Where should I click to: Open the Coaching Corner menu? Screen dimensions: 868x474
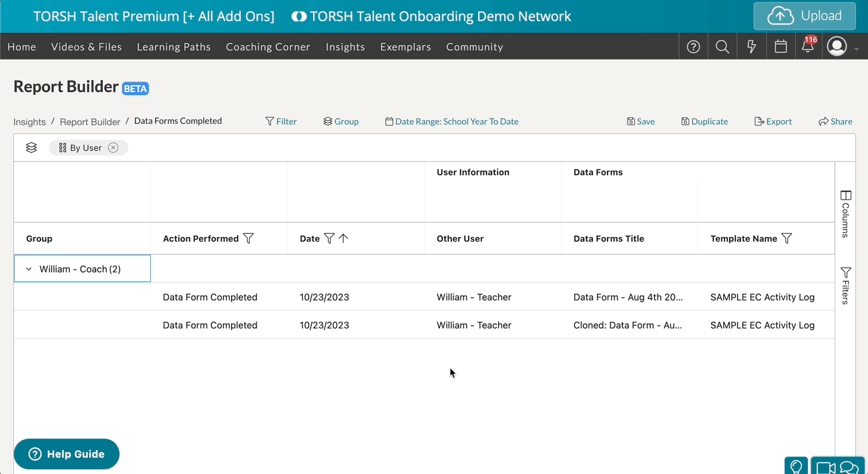(x=268, y=47)
